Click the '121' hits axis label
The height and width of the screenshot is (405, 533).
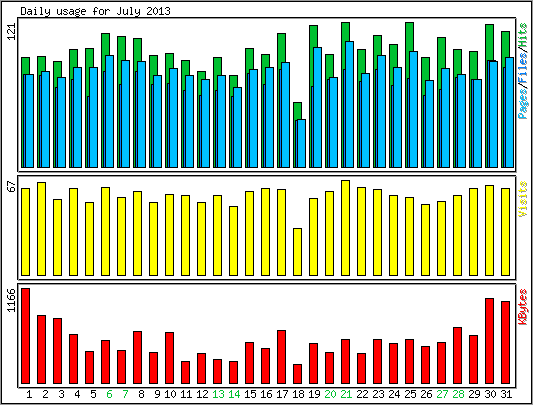(12, 32)
